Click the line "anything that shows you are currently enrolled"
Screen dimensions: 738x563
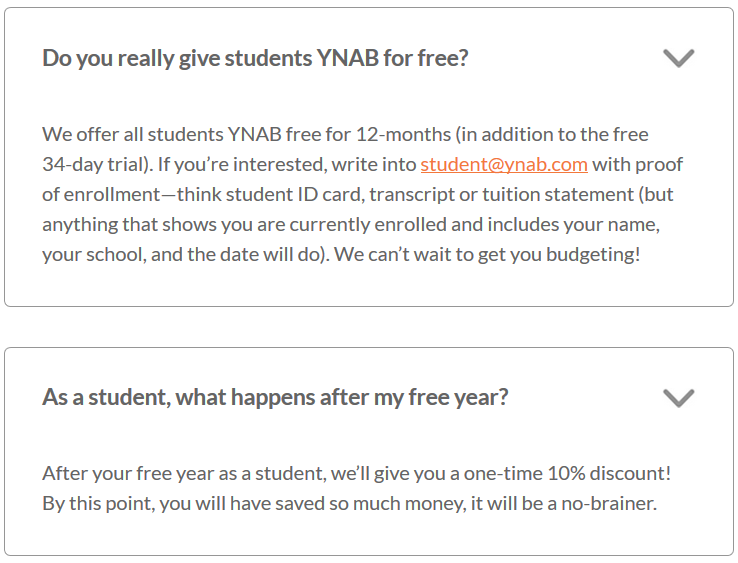coord(244,225)
